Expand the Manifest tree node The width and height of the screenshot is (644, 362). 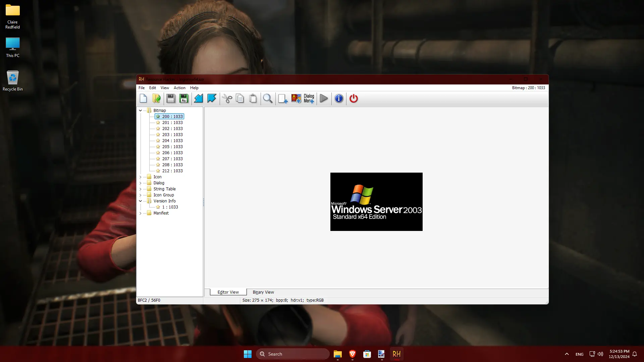[x=141, y=213]
